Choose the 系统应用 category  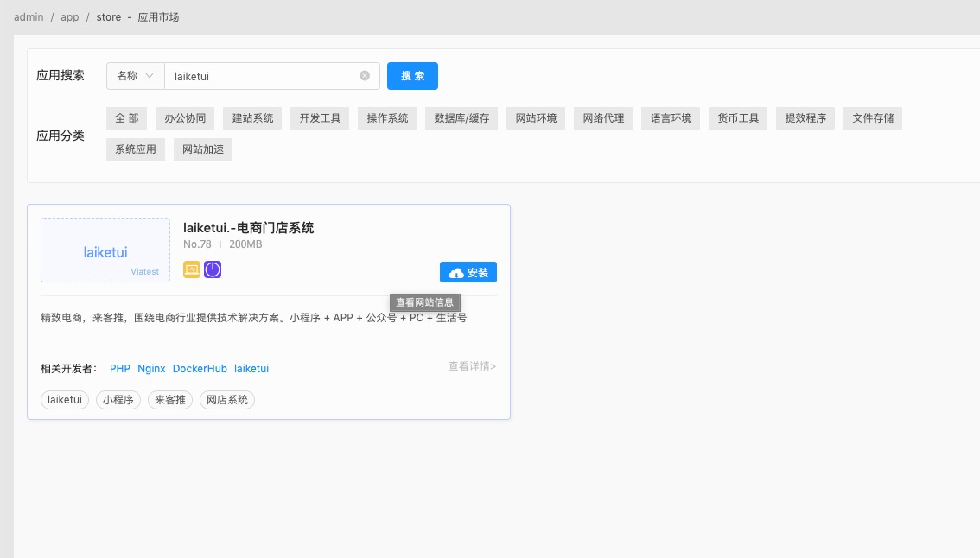[x=136, y=149]
